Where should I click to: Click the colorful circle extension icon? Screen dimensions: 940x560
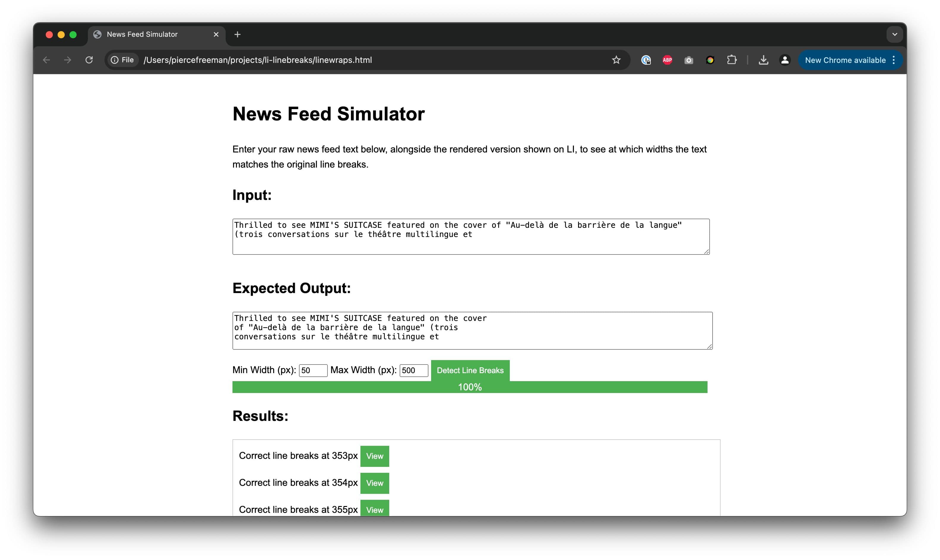coord(710,60)
